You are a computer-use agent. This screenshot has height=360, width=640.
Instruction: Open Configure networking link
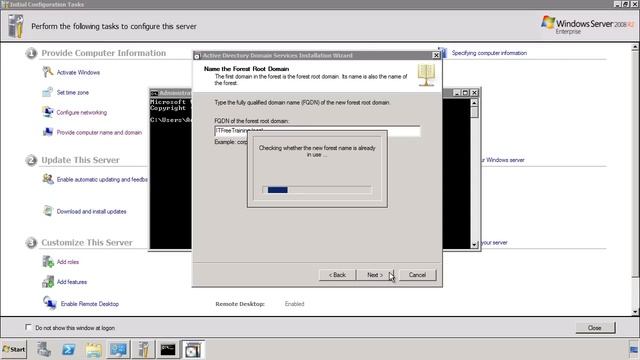click(x=82, y=112)
